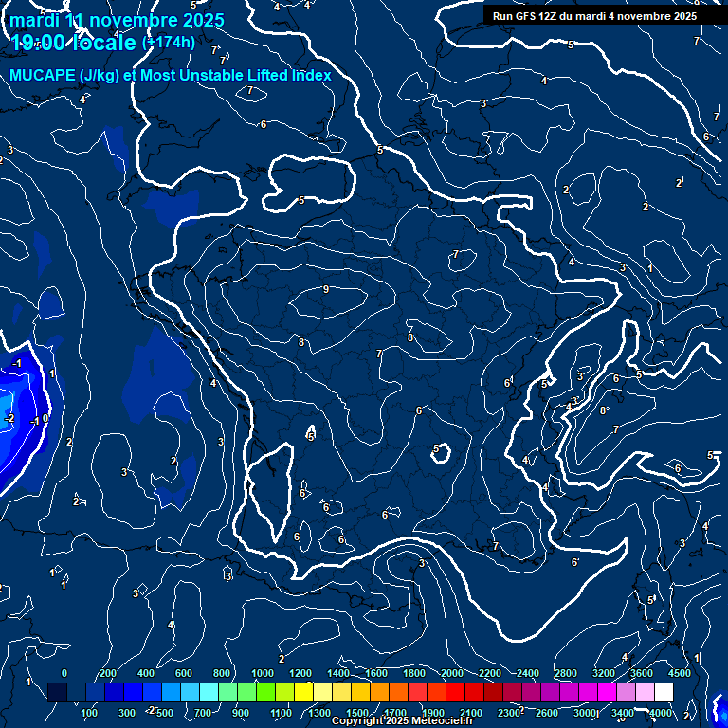Click the "MUCAPE (J/kg) et Most Unstable Lifted Index" subtitle
Image resolution: width=728 pixels, height=728 pixels.
pos(171,75)
